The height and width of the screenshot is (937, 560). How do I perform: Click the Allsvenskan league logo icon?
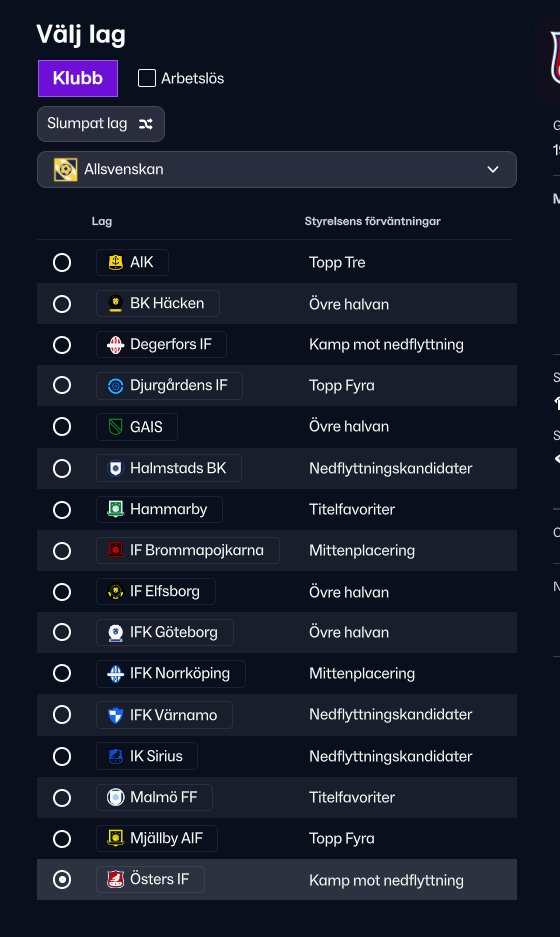[65, 170]
